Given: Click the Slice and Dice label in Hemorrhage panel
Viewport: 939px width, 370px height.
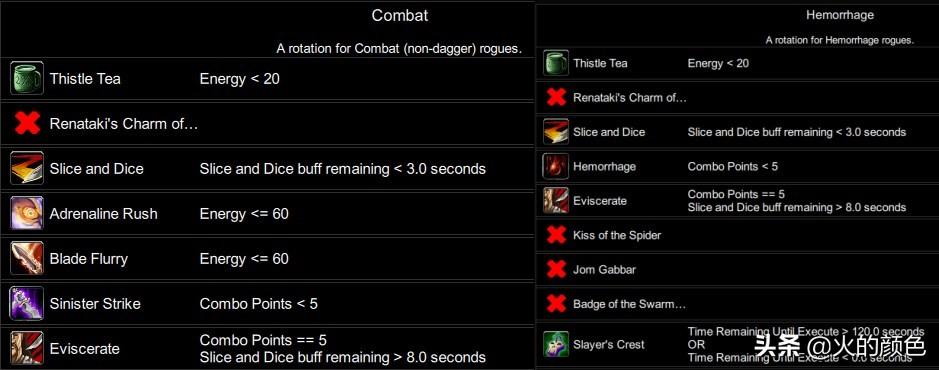Looking at the screenshot, I should [609, 132].
